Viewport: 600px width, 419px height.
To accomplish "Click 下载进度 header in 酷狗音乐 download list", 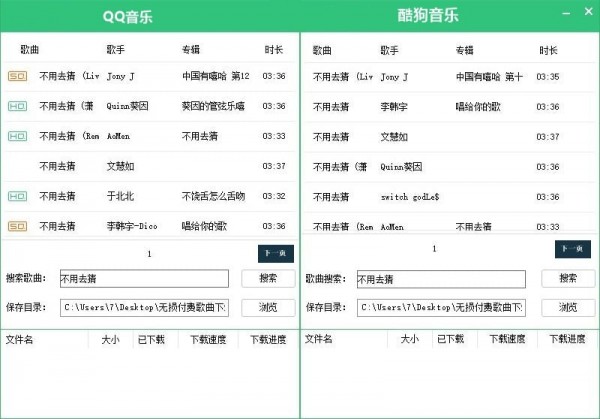I will [x=567, y=339].
